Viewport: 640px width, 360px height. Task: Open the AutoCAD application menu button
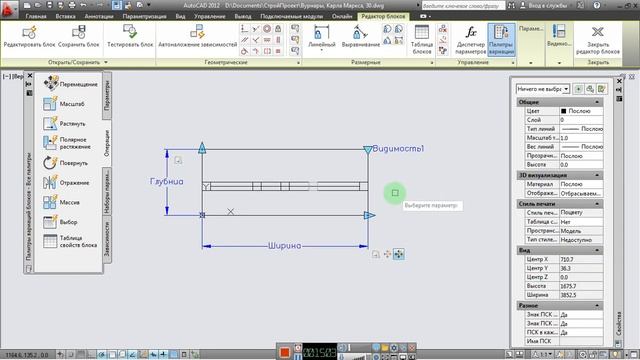coord(9,9)
